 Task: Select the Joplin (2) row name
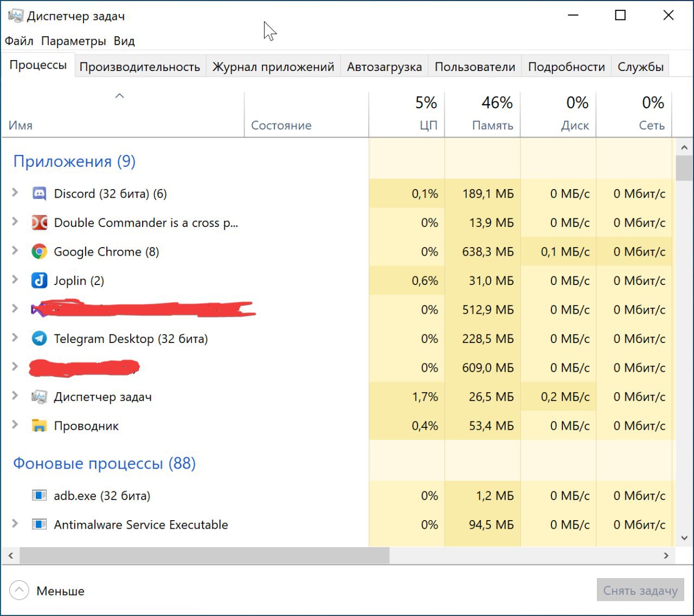point(79,281)
